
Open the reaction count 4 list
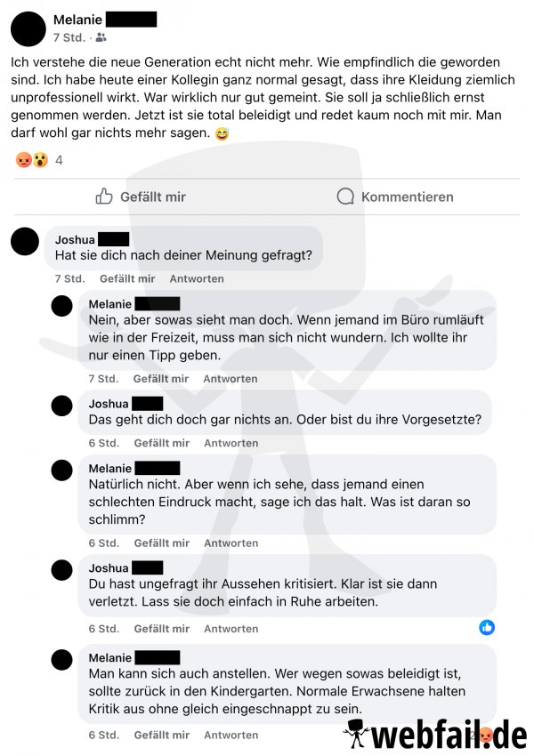[x=59, y=160]
